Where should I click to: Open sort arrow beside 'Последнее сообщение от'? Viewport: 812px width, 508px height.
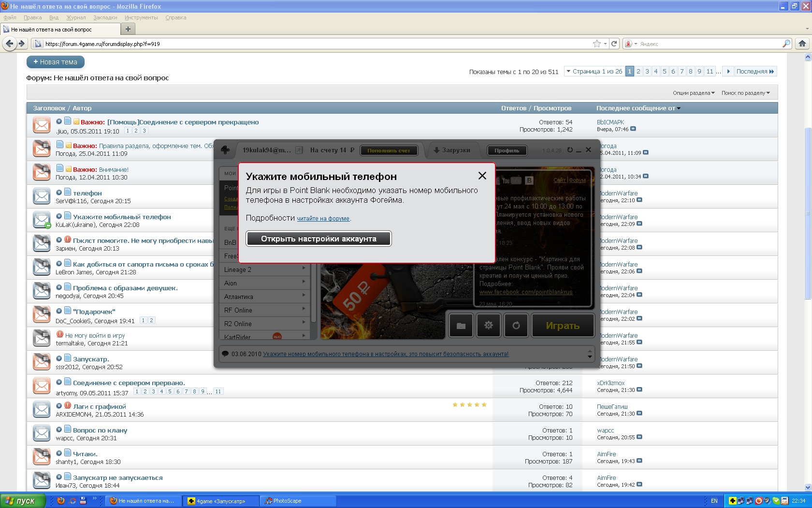(679, 108)
